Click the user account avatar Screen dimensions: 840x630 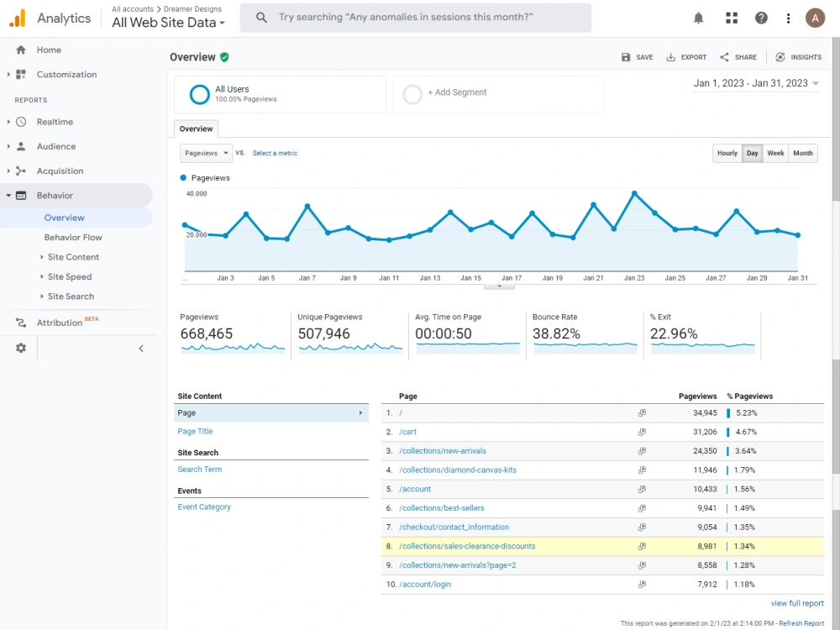tap(816, 18)
